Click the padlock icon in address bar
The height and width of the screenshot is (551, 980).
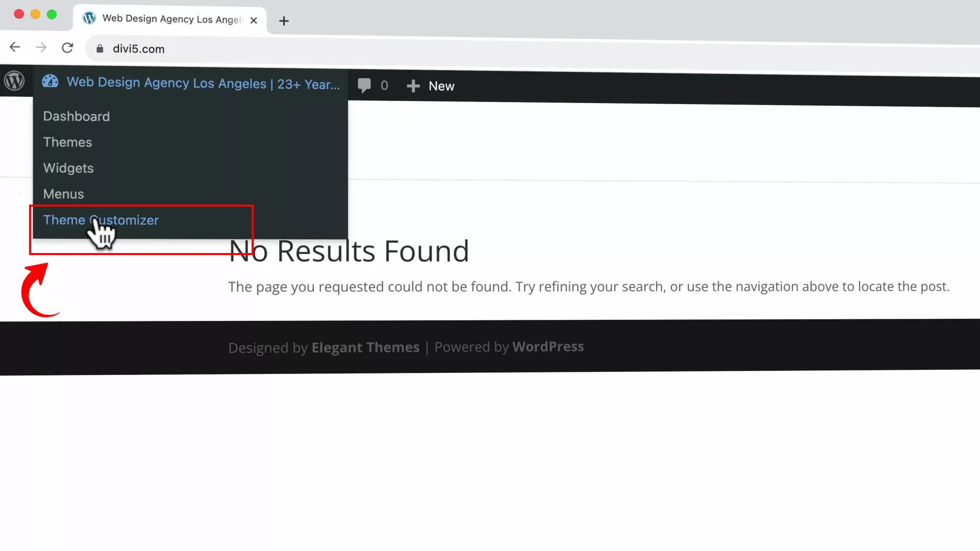tap(100, 48)
